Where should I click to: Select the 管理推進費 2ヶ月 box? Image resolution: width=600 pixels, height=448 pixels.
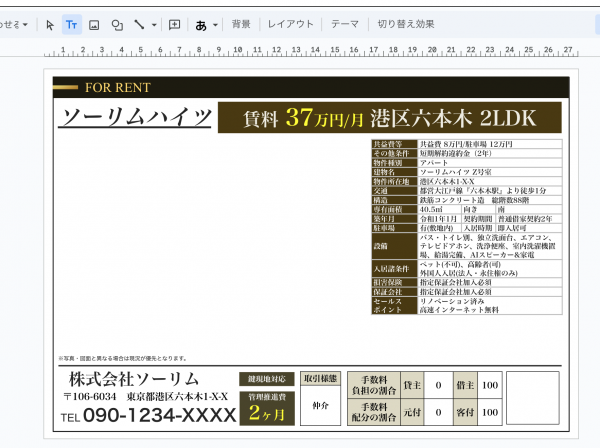point(267,405)
